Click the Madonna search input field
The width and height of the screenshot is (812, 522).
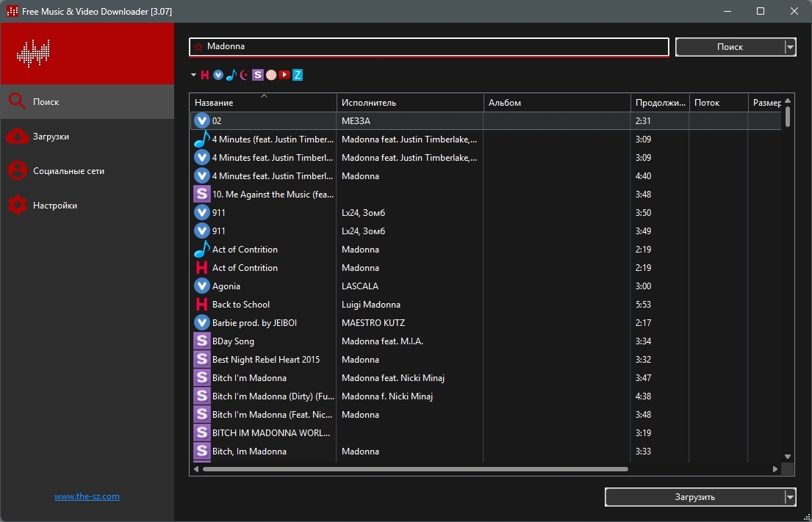click(x=429, y=46)
